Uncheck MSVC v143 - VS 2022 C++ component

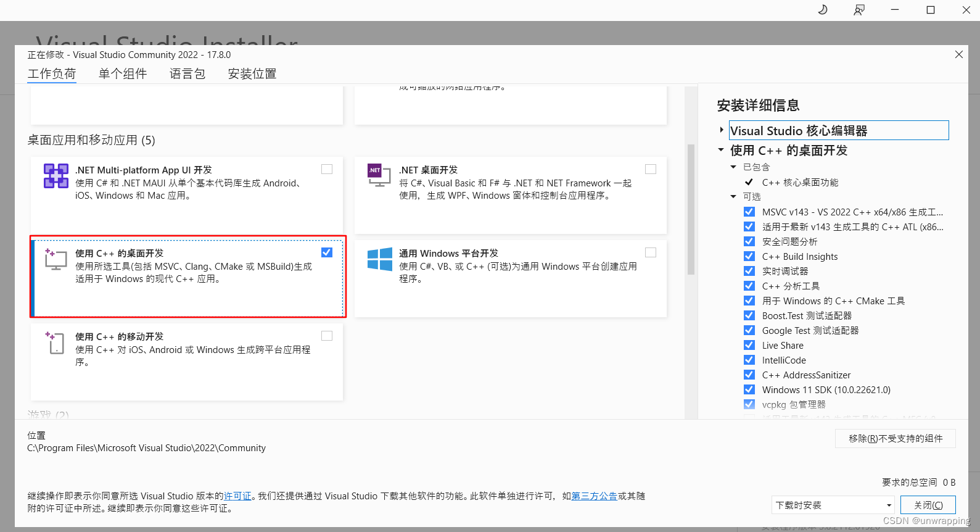click(x=749, y=212)
